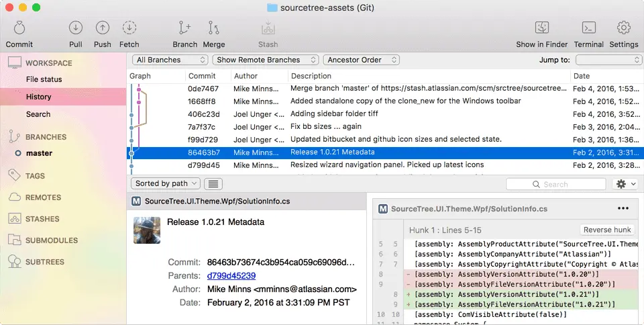Screen dimensions: 644x325
Task: Click the Merge toolbar icon
Action: 213,28
